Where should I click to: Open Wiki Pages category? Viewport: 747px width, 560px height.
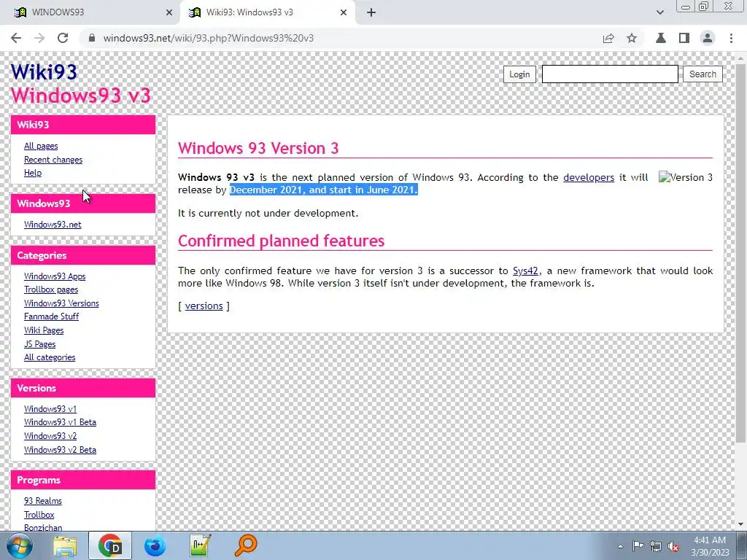[44, 330]
